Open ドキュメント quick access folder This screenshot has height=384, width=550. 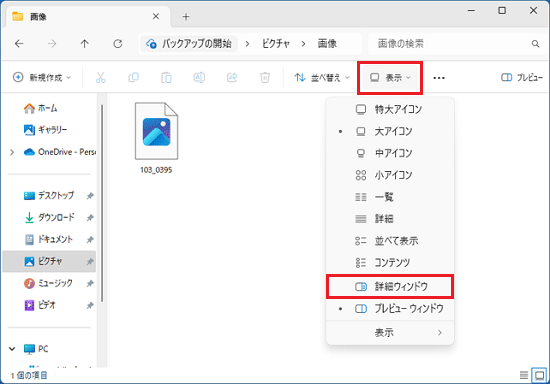[x=48, y=240]
